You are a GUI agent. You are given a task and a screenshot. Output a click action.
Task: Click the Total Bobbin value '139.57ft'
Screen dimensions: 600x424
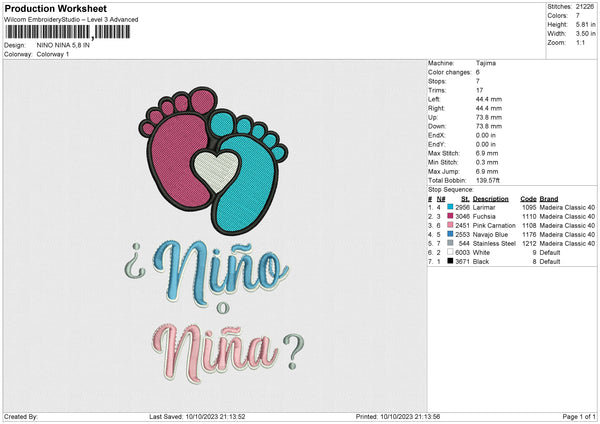[488, 181]
